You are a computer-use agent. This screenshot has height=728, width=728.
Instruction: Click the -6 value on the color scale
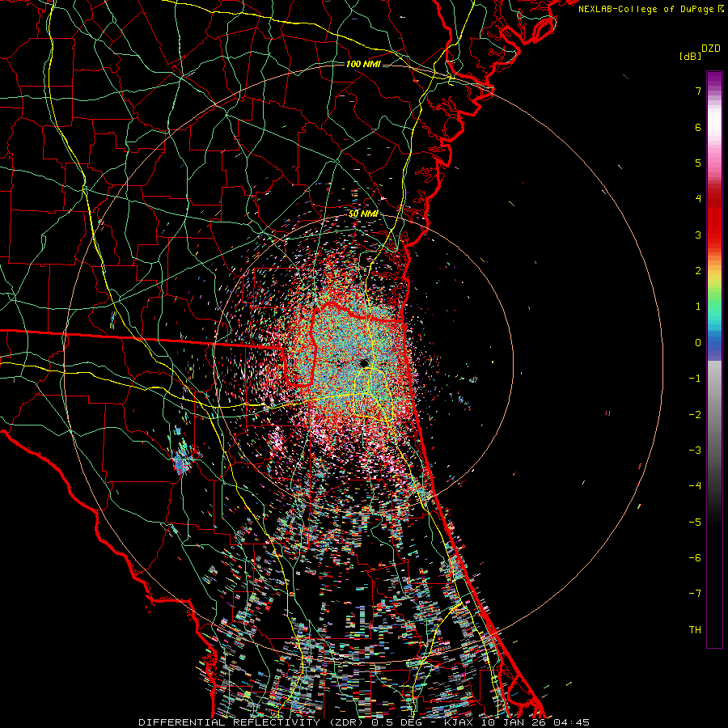(695, 557)
